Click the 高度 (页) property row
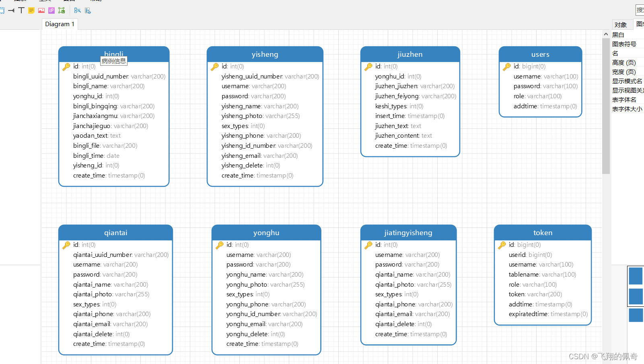 click(628, 63)
